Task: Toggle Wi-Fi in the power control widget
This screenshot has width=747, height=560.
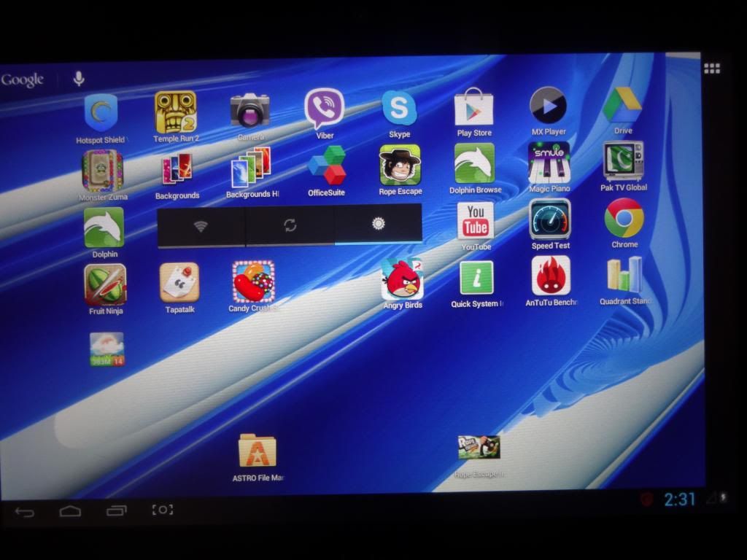Action: pos(201,226)
